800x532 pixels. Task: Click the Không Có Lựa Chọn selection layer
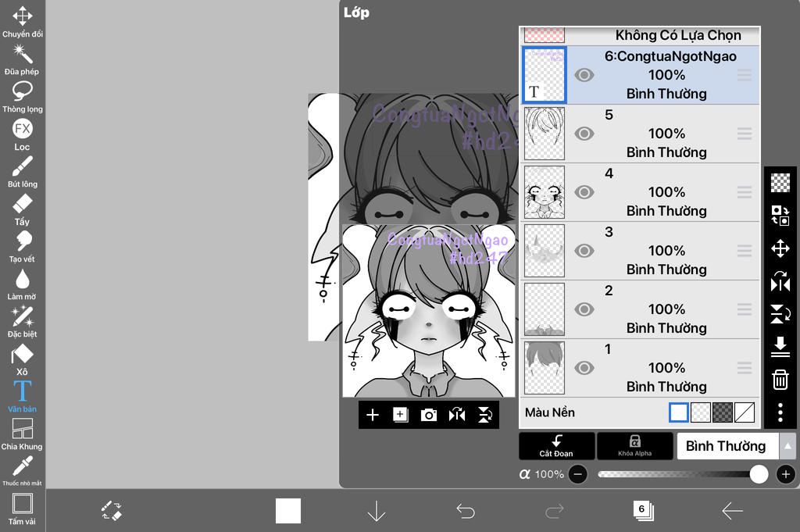pyautogui.click(x=641, y=34)
